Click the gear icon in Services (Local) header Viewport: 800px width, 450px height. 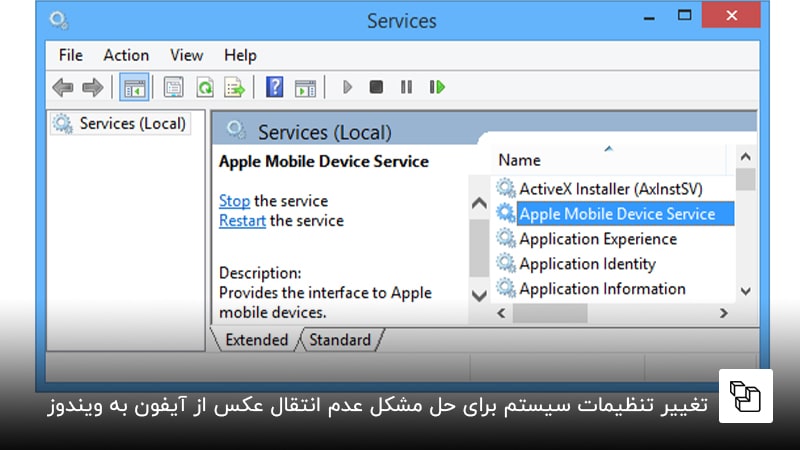pos(236,130)
